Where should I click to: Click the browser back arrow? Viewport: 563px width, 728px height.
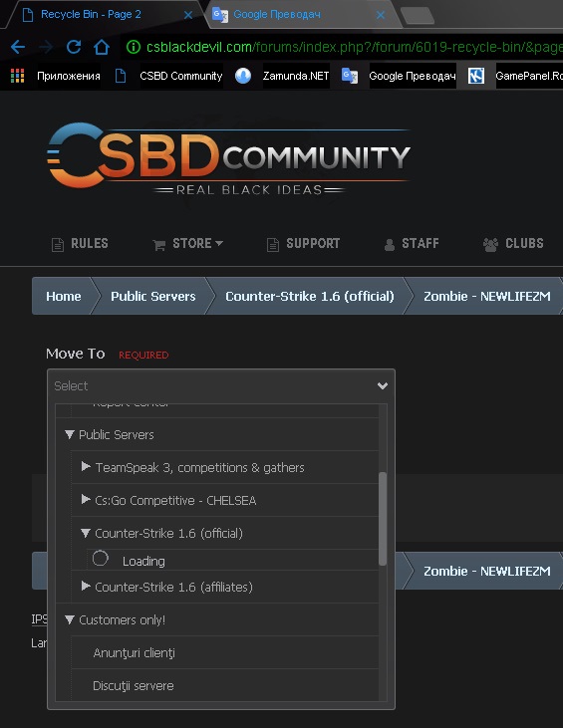click(18, 47)
